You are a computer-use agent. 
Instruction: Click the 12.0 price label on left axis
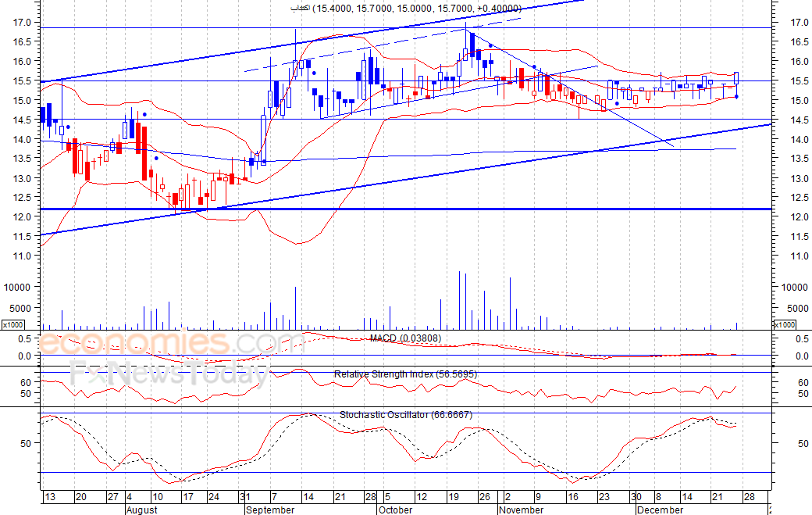click(23, 217)
